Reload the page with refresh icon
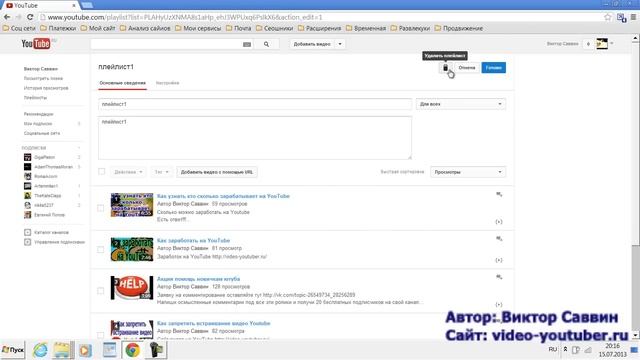 [30, 17]
